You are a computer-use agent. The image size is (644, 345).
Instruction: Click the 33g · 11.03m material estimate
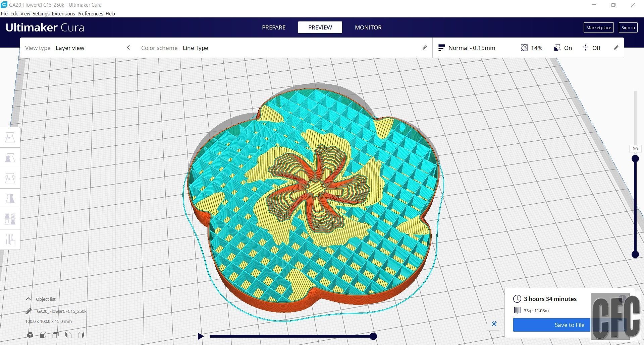click(x=536, y=310)
